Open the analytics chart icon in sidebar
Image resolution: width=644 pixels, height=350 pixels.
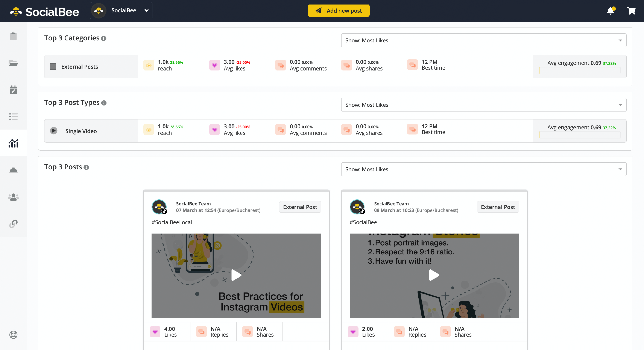click(13, 143)
